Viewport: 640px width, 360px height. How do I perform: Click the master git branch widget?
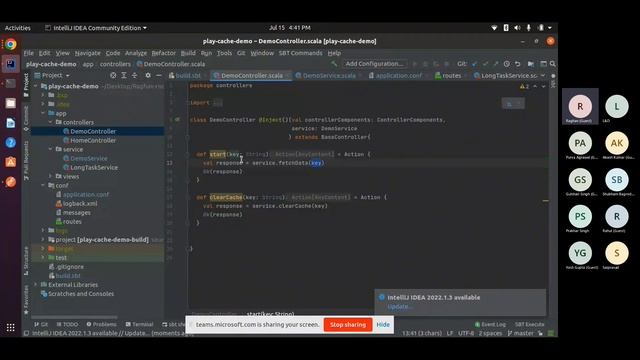click(x=520, y=333)
